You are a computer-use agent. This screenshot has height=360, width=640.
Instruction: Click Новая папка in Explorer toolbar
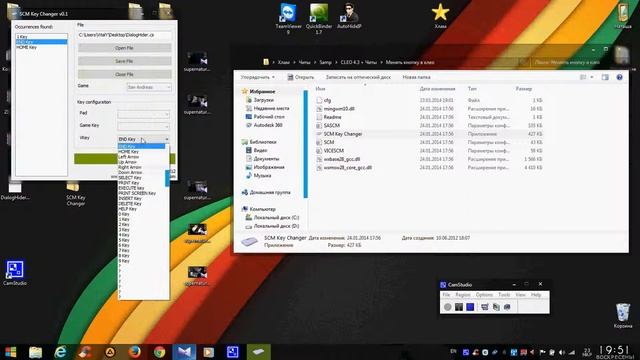tap(416, 77)
